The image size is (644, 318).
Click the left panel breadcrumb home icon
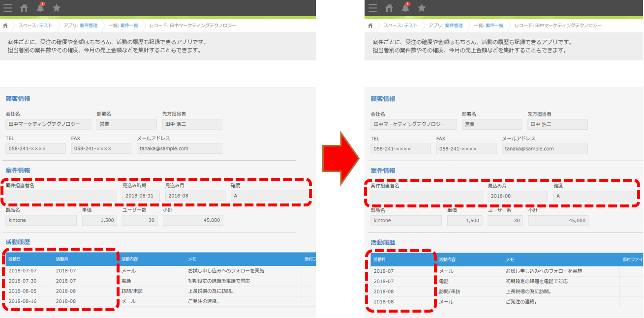coord(5,26)
